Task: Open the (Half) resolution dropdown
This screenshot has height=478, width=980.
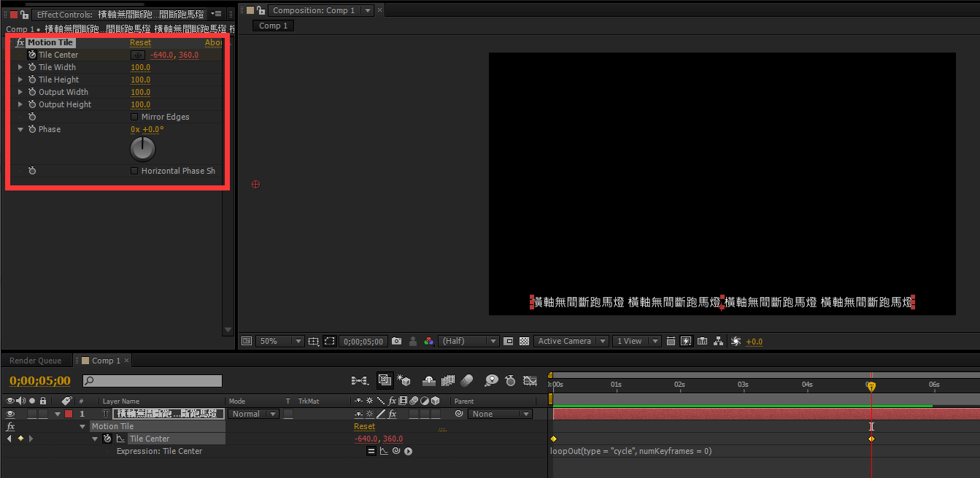Action: click(x=468, y=341)
